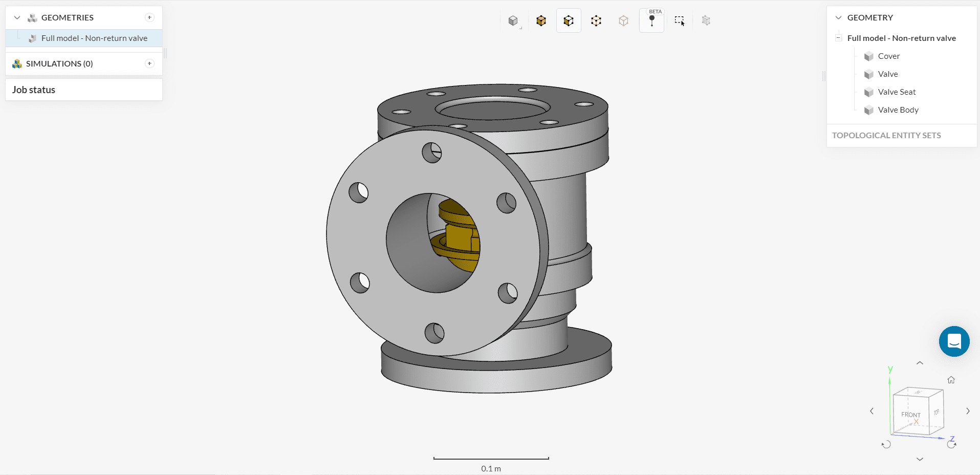Viewport: 980px width, 475px height.
Task: Rotate view left using the chevron
Action: click(872, 411)
